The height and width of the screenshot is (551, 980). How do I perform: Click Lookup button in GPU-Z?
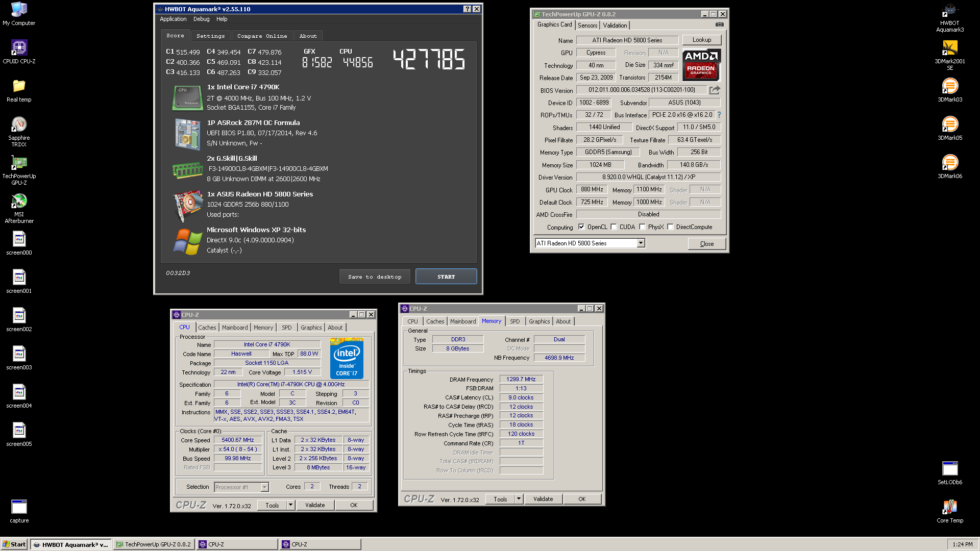tap(701, 40)
